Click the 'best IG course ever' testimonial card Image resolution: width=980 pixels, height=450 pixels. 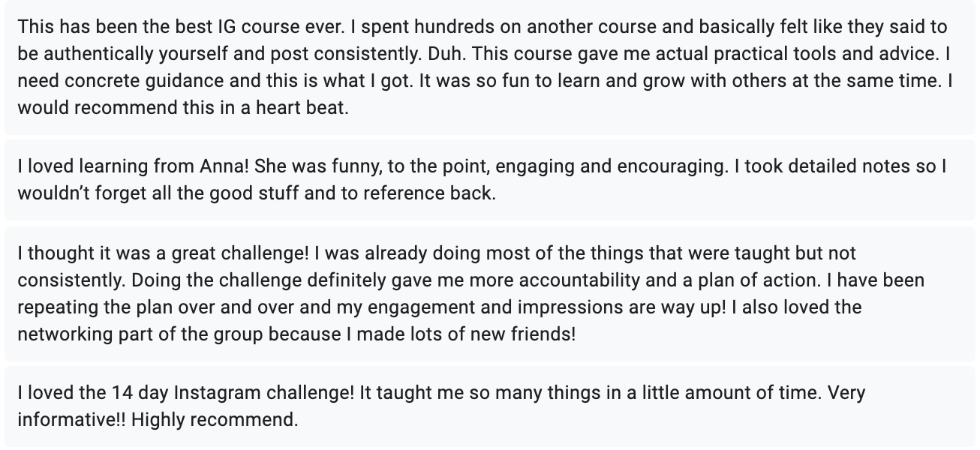[x=489, y=67]
